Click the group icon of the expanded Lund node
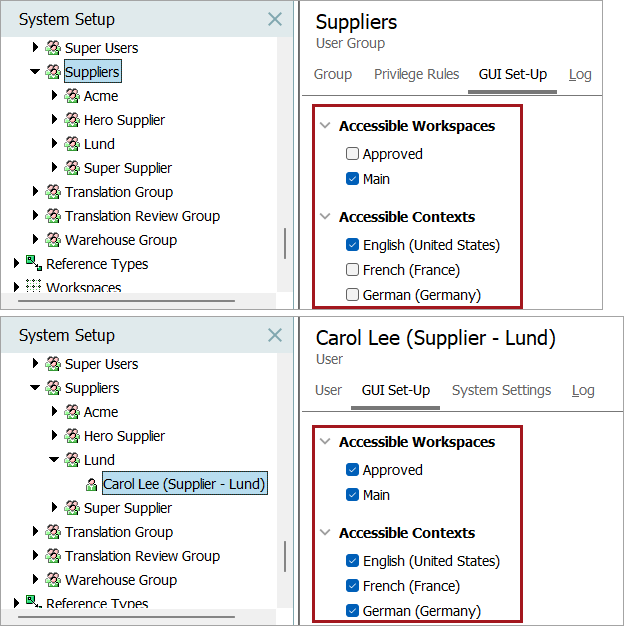Viewport: 624px width, 626px height. [72, 460]
